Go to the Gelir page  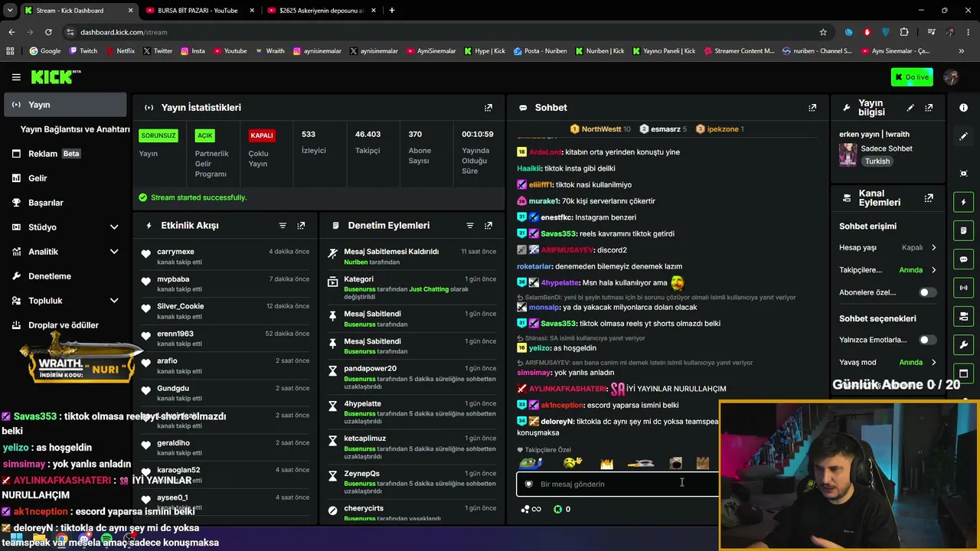point(65,178)
